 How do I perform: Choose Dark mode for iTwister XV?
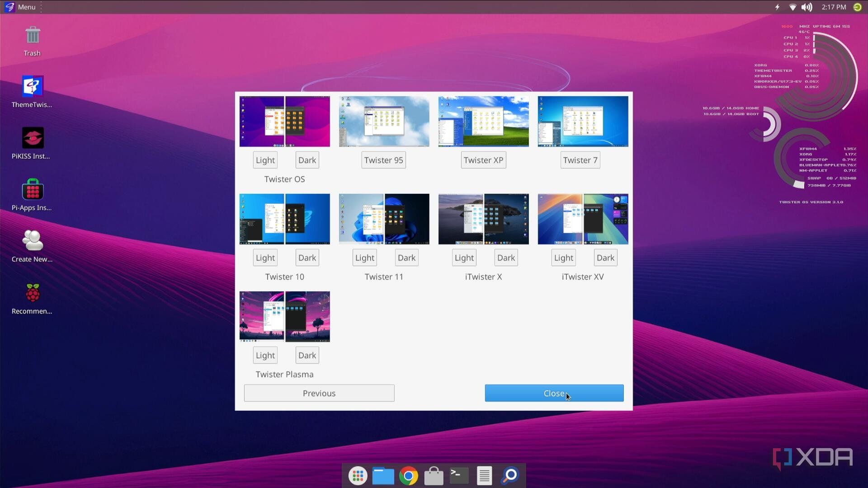pos(605,257)
